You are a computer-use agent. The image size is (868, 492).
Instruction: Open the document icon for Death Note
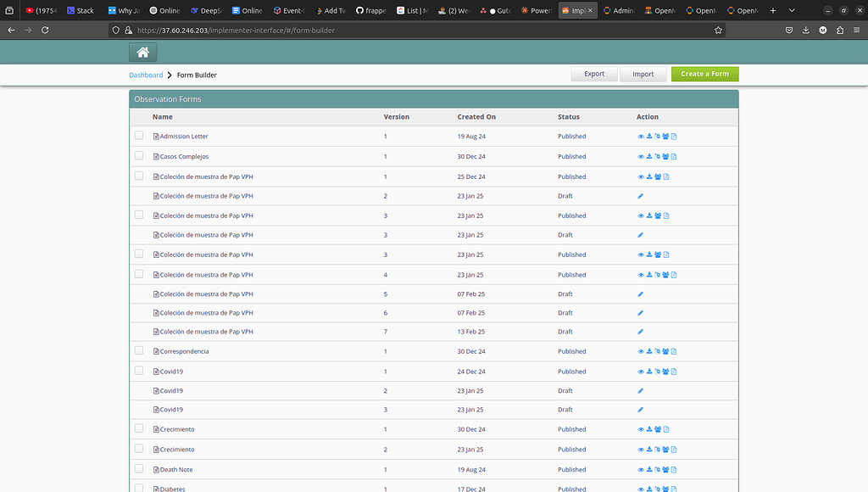[674, 469]
